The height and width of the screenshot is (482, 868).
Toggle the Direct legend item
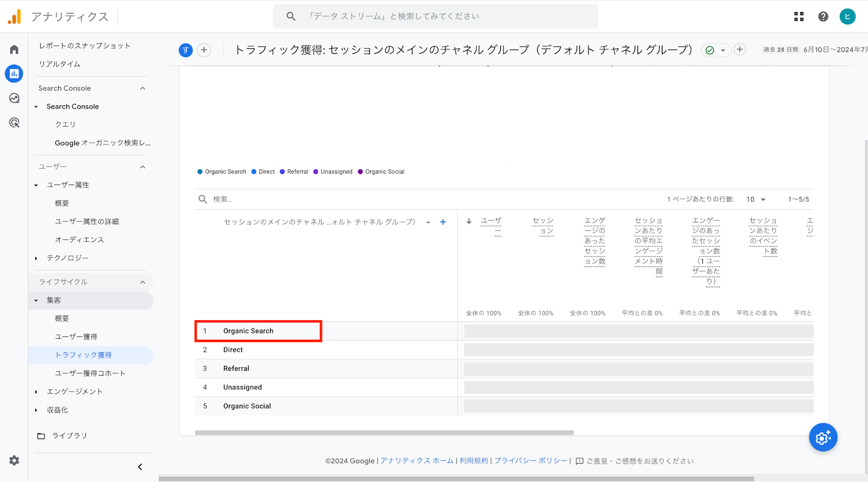click(263, 172)
